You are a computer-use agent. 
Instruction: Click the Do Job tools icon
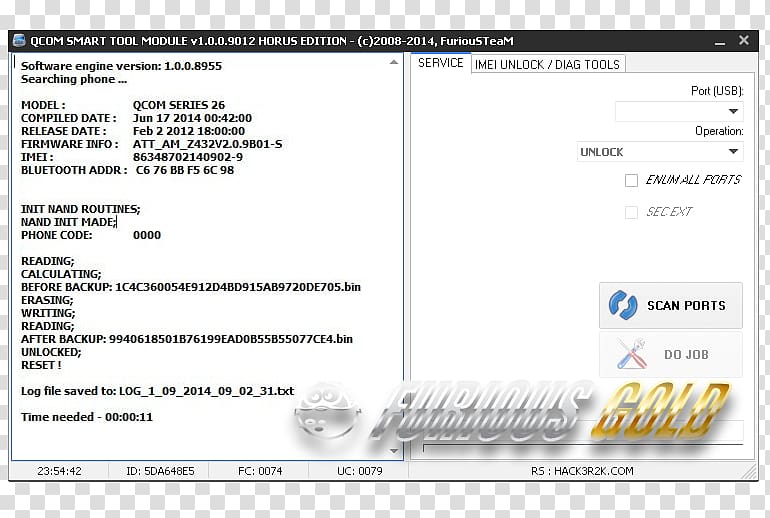pos(631,354)
